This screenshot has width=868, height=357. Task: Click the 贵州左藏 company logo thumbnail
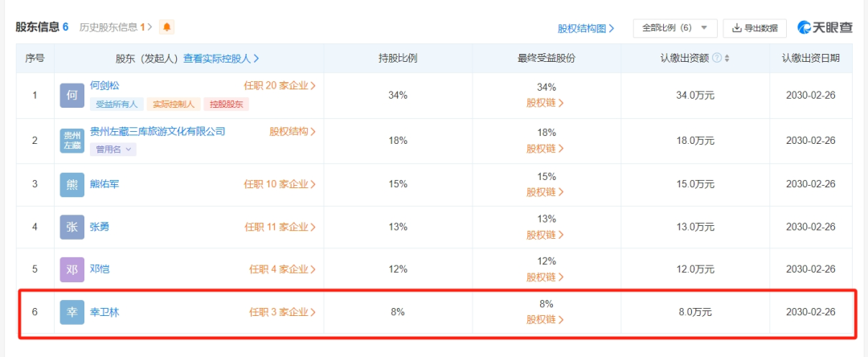coord(72,141)
